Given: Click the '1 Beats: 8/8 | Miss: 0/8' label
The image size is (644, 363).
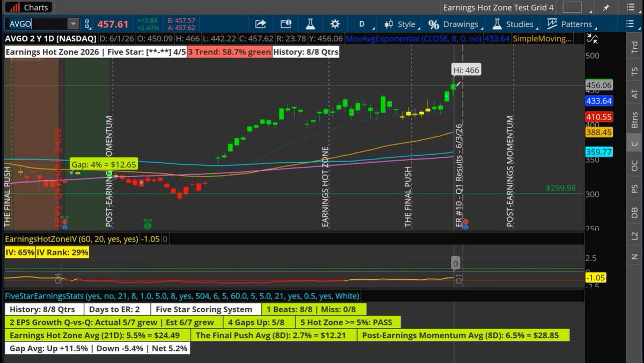Looking at the screenshot, I should point(314,309).
